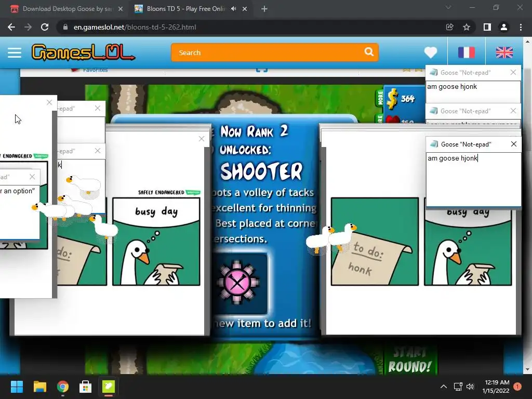Switch site language to UK flag
The height and width of the screenshot is (399, 532).
[504, 52]
